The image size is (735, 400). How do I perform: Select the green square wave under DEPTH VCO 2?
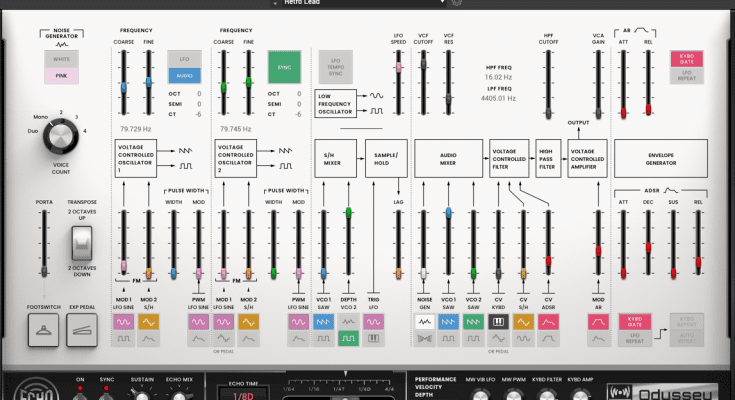(348, 339)
